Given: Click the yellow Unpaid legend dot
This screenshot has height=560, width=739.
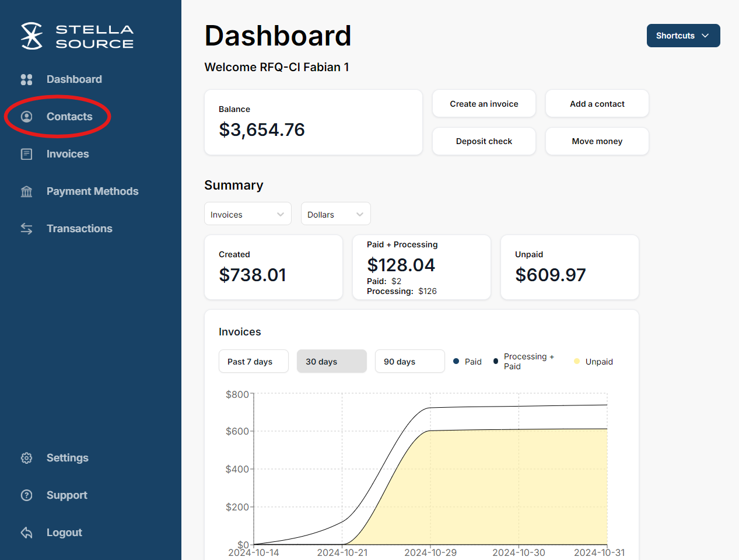Looking at the screenshot, I should [x=577, y=361].
